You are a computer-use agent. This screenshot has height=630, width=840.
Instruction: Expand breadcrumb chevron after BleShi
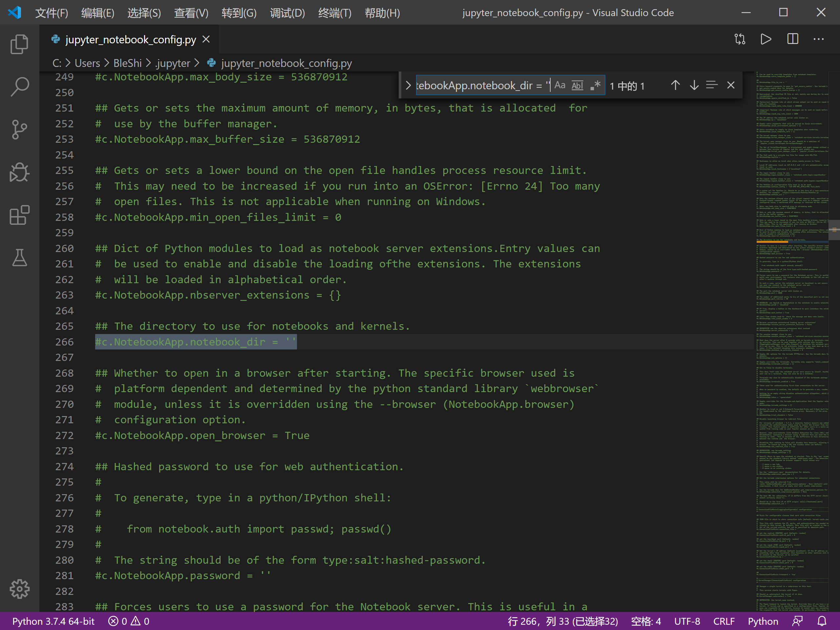click(x=148, y=63)
